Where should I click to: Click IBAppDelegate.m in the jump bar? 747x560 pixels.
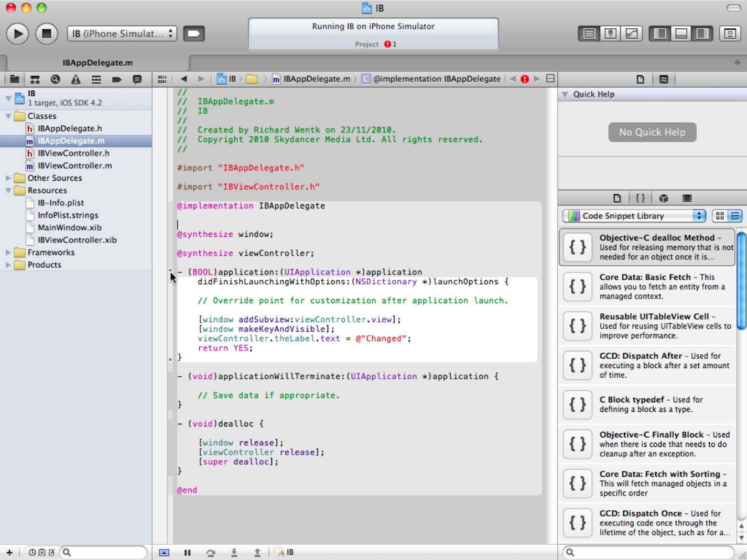click(x=311, y=79)
